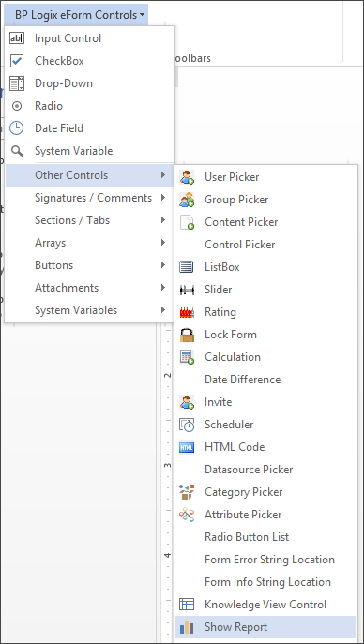Insert a Group Picker control
Viewport: 364px width, 644px height.
tap(266, 200)
